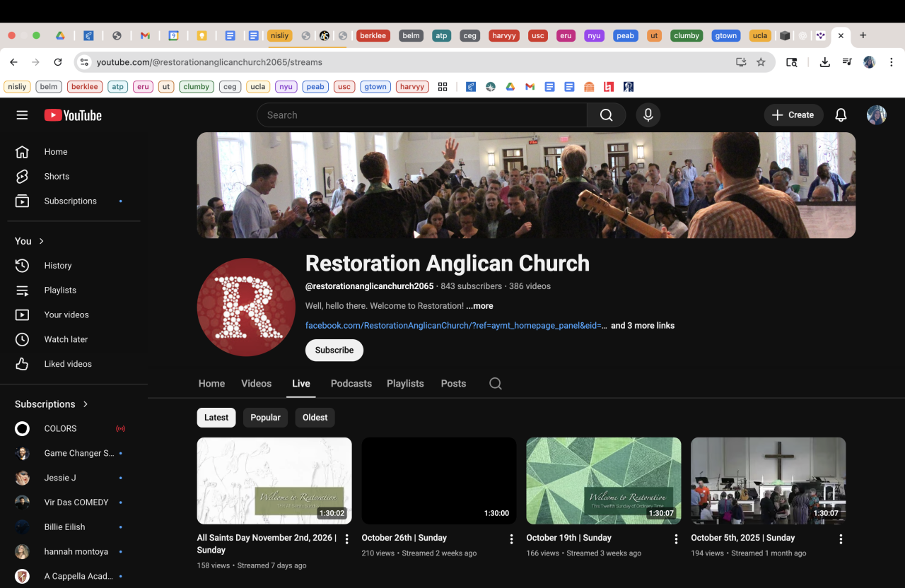Click the YouTube logo

coord(73,115)
